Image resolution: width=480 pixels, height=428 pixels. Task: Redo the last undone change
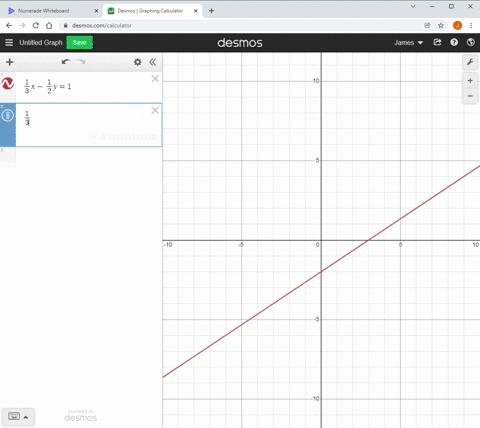click(x=81, y=62)
